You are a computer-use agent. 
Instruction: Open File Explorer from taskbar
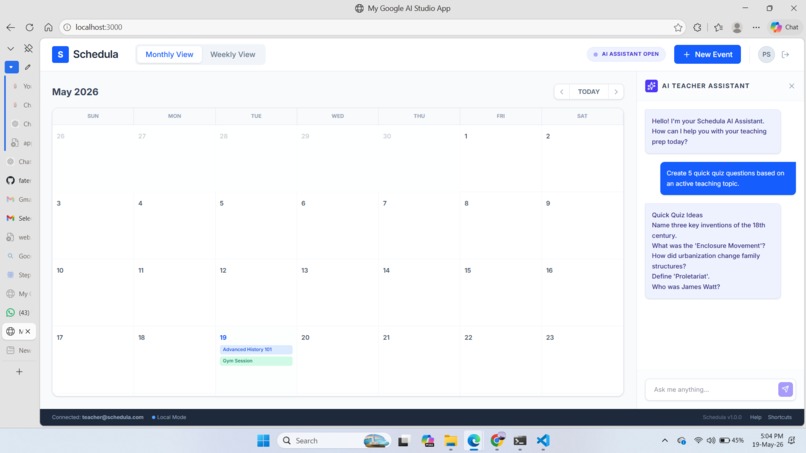pyautogui.click(x=451, y=441)
